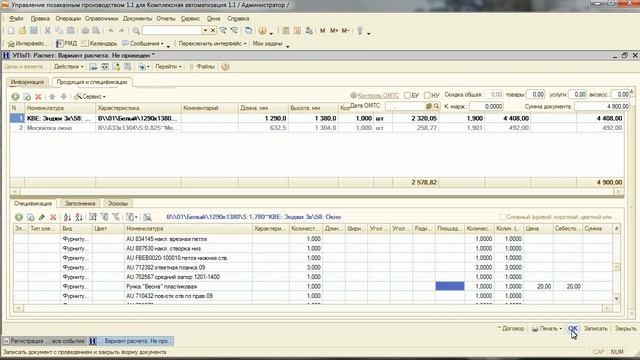Toggle the Сложный (кривой, короткий, цветной) checkbox
This screenshot has height=360, width=640.
pyautogui.click(x=502, y=217)
